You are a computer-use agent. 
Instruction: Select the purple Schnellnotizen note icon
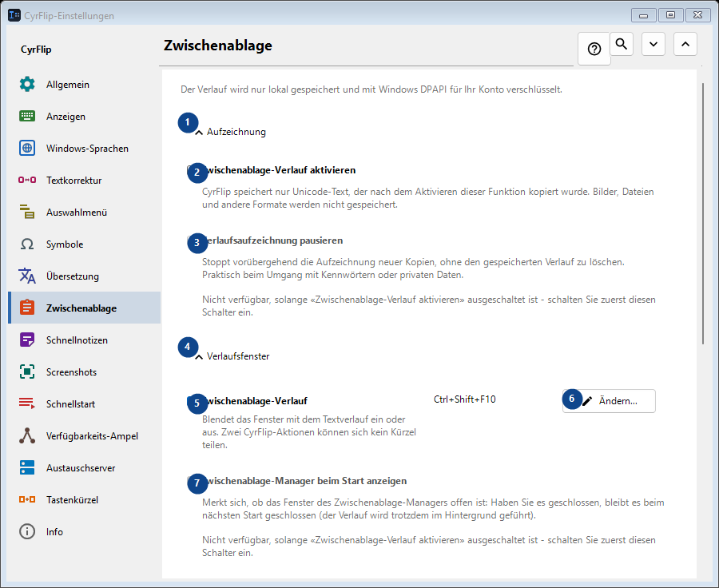pyautogui.click(x=27, y=340)
